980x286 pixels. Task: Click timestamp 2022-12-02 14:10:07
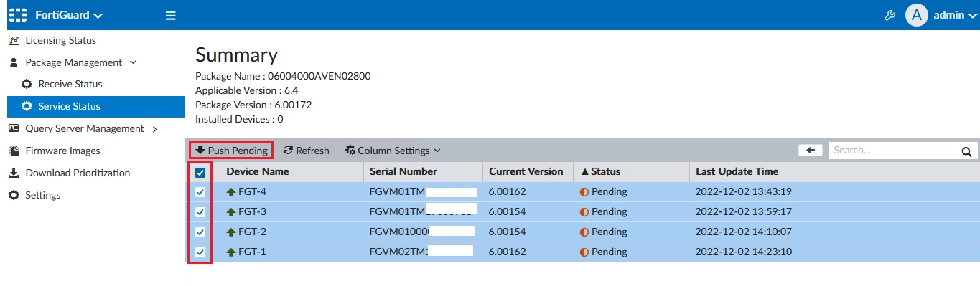click(x=744, y=232)
